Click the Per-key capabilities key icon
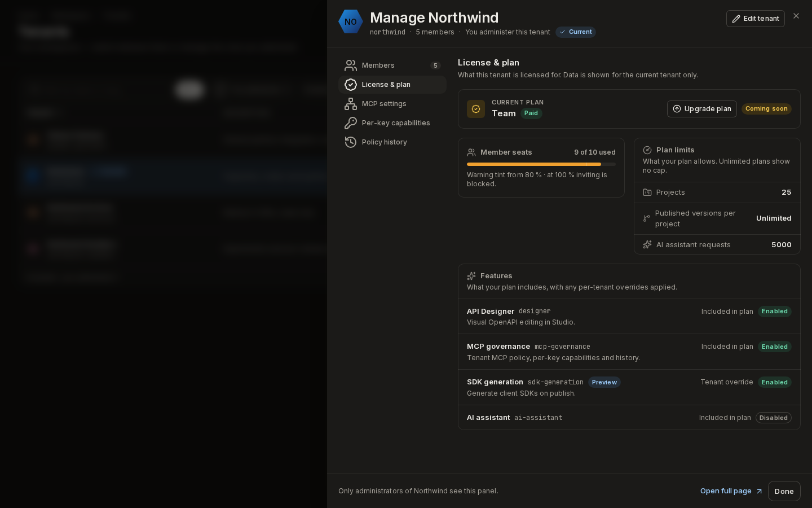Screen dimensions: 812x508 point(351,123)
